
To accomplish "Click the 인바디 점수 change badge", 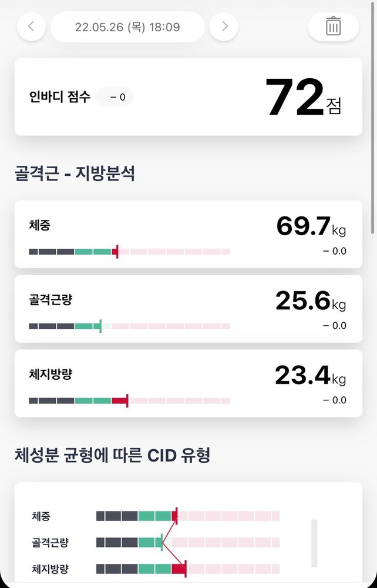I will [115, 97].
